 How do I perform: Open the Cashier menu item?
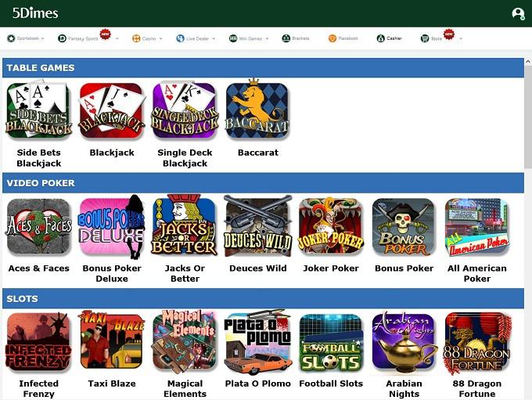pyautogui.click(x=389, y=38)
